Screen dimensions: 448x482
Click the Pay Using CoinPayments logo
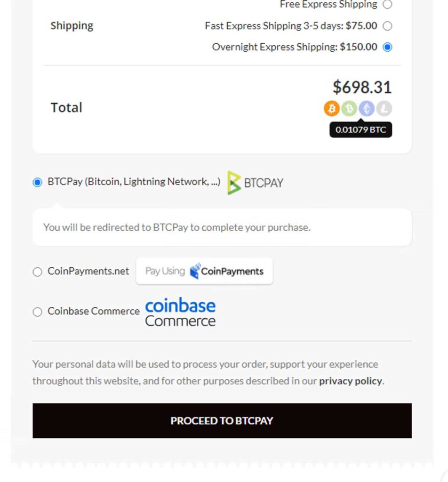point(204,271)
